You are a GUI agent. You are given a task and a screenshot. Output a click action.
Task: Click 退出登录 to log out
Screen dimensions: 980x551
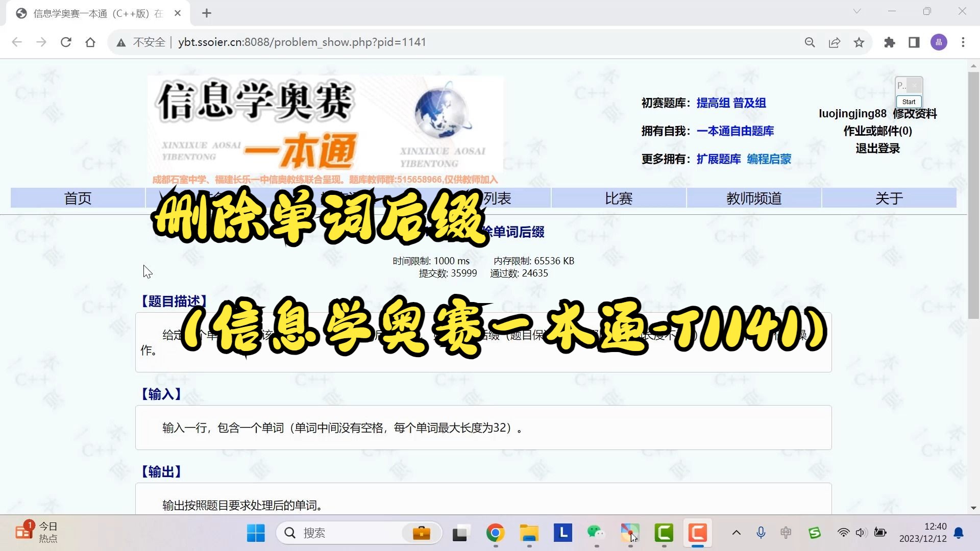(x=877, y=148)
